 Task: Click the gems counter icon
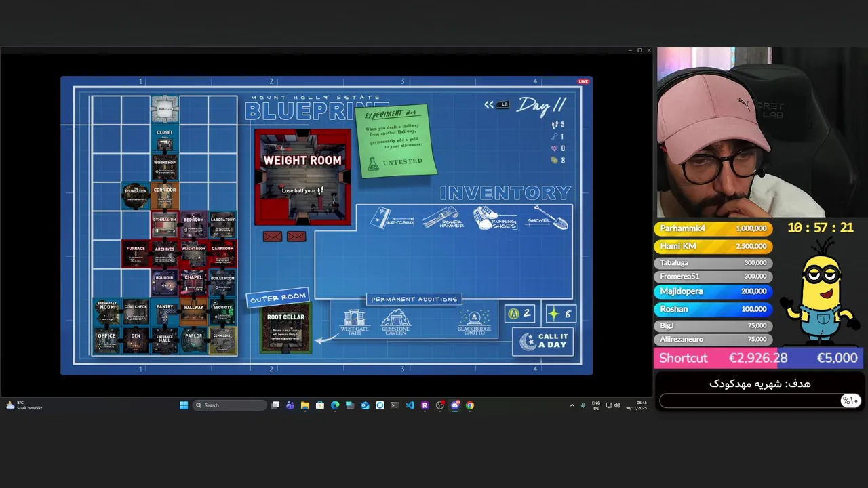(x=557, y=148)
